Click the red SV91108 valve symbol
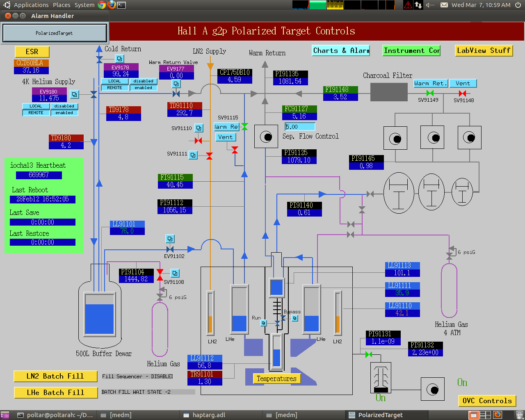The width and height of the screenshot is (525, 420). click(160, 275)
